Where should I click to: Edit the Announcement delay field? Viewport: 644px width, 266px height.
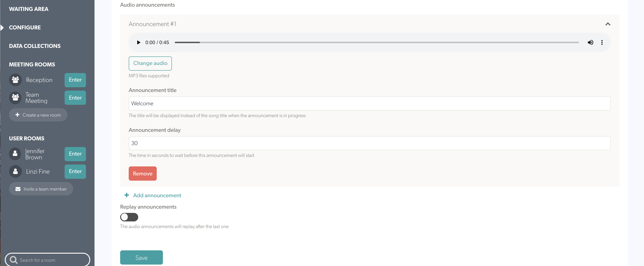coord(369,143)
